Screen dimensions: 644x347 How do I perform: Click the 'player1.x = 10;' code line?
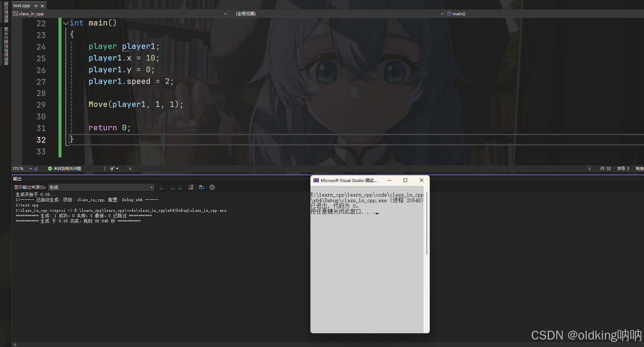coord(124,58)
